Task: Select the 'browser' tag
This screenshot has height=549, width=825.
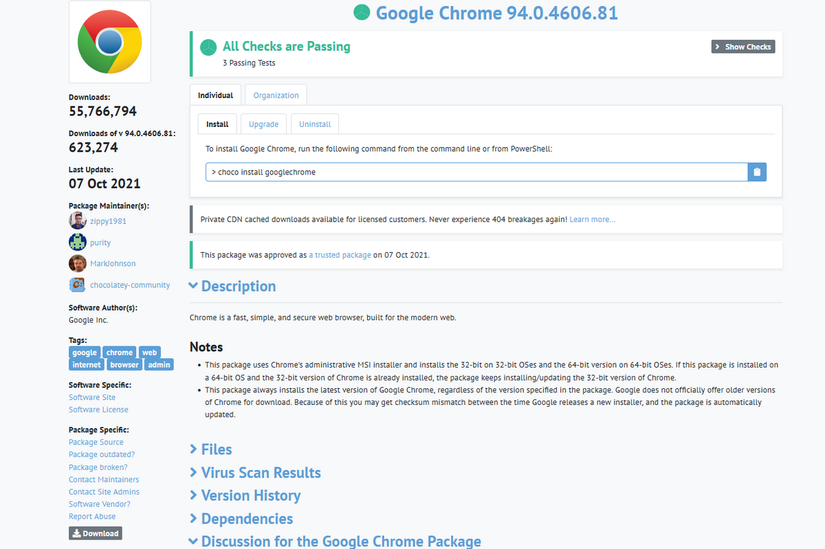Action: pyautogui.click(x=124, y=365)
